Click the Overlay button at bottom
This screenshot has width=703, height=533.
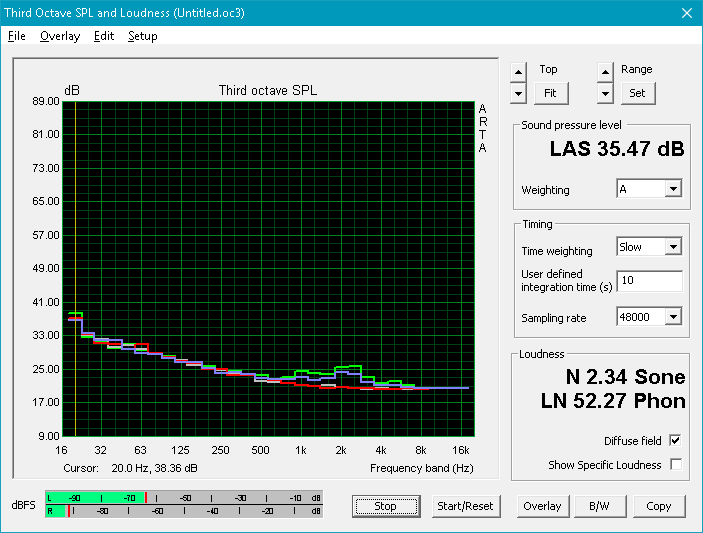point(542,506)
